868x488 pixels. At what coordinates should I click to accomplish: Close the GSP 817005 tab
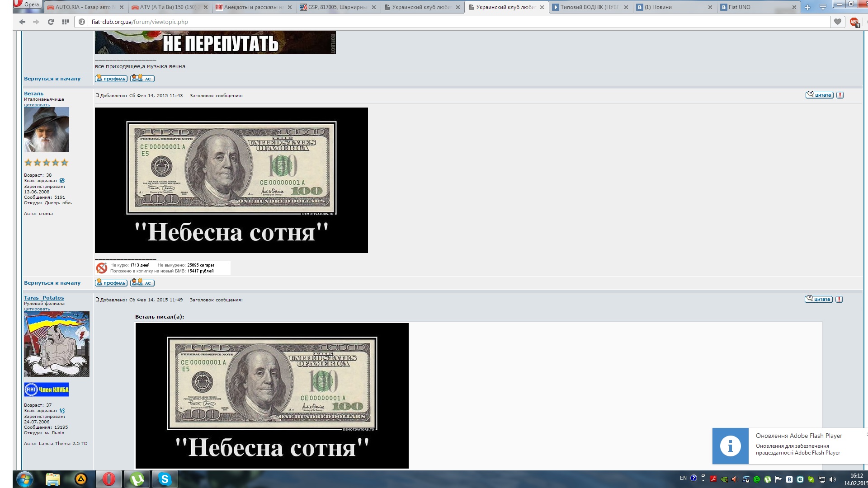375,7
